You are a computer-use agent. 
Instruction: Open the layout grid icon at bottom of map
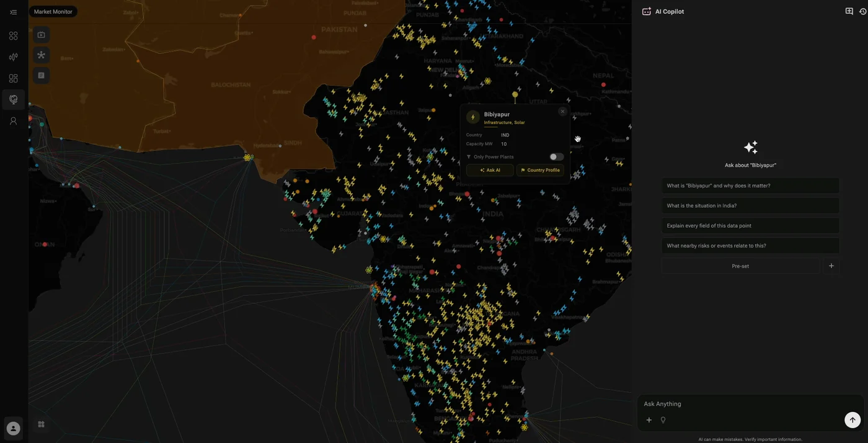click(41, 424)
